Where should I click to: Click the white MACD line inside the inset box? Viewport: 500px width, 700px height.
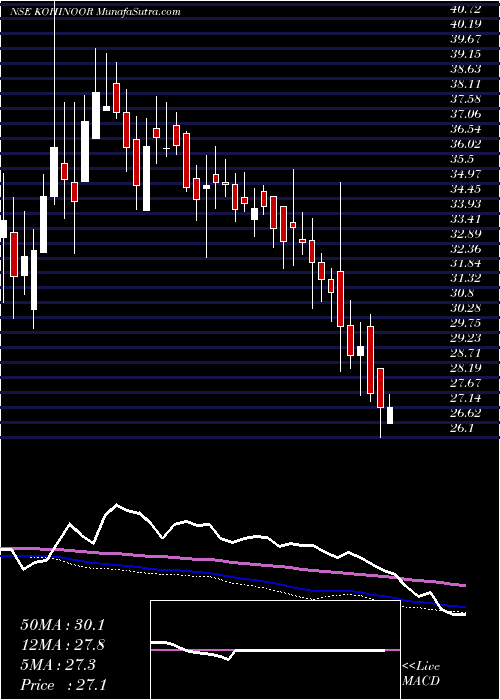(268, 650)
